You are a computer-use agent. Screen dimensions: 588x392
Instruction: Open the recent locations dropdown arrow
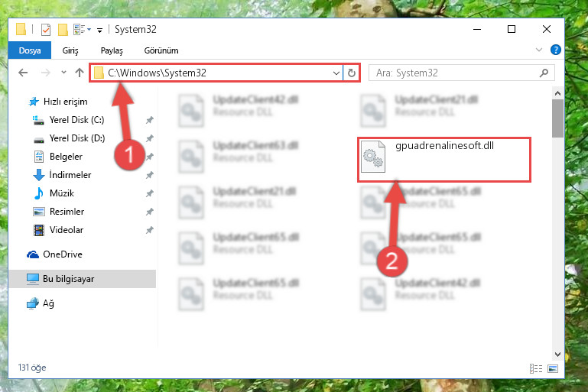click(63, 73)
